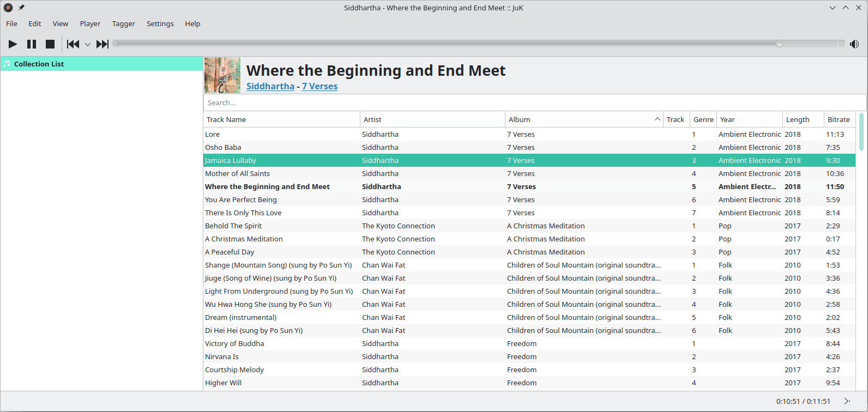868x412 pixels.
Task: Stop playback with the stop button
Action: coord(50,44)
